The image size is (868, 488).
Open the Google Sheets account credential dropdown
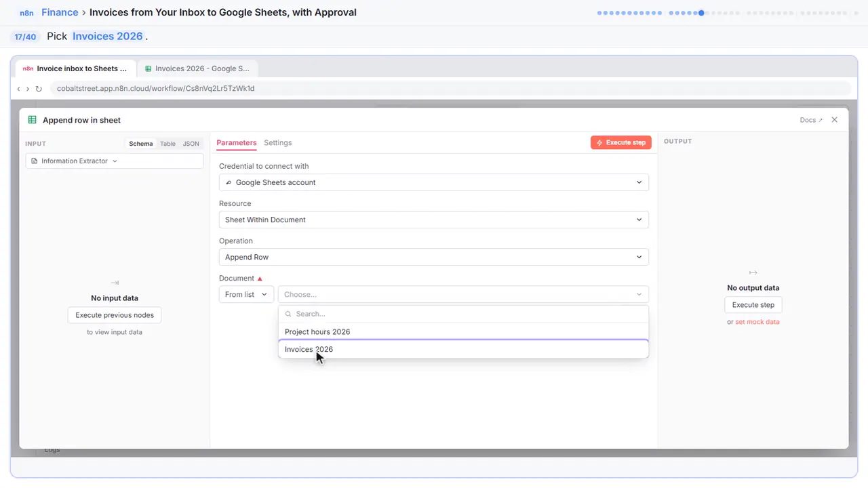click(x=434, y=182)
